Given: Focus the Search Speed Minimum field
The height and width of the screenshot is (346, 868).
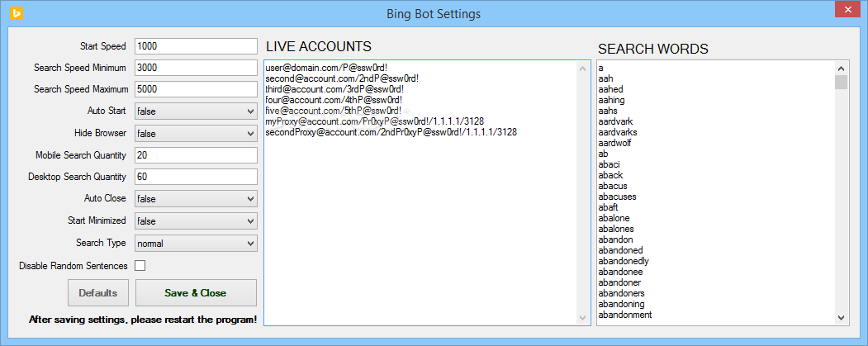Looking at the screenshot, I should (x=196, y=68).
